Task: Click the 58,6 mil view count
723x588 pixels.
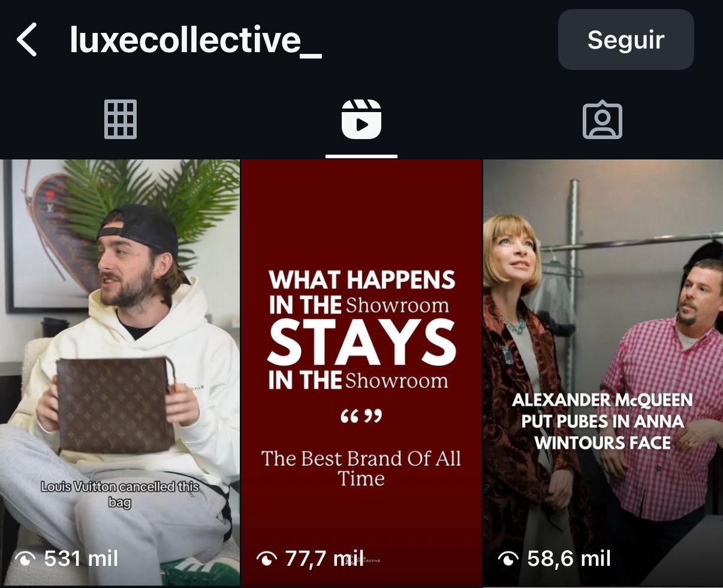Action: [x=569, y=559]
